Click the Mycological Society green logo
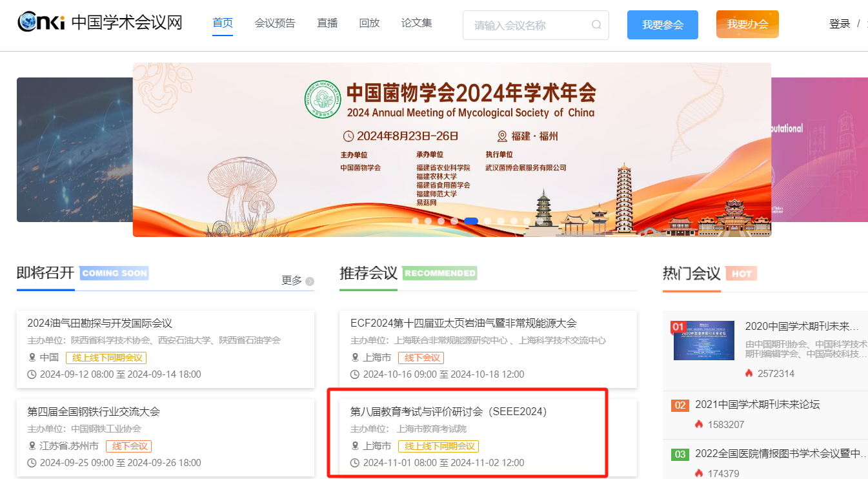The width and height of the screenshot is (868, 479). (323, 98)
